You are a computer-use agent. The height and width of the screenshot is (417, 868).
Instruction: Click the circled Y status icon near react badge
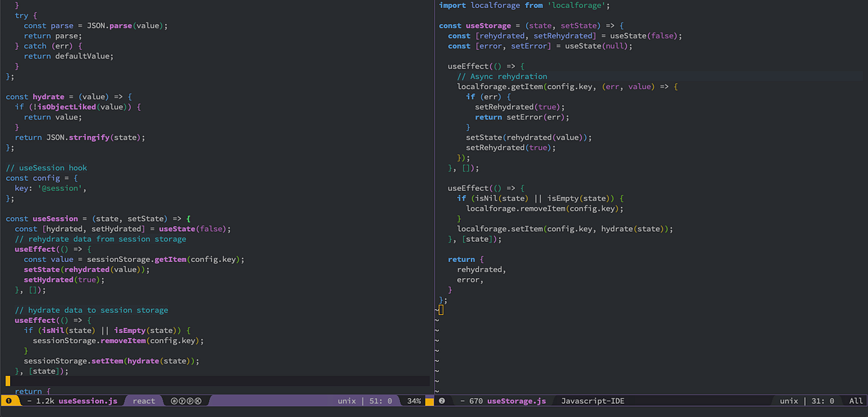click(182, 400)
